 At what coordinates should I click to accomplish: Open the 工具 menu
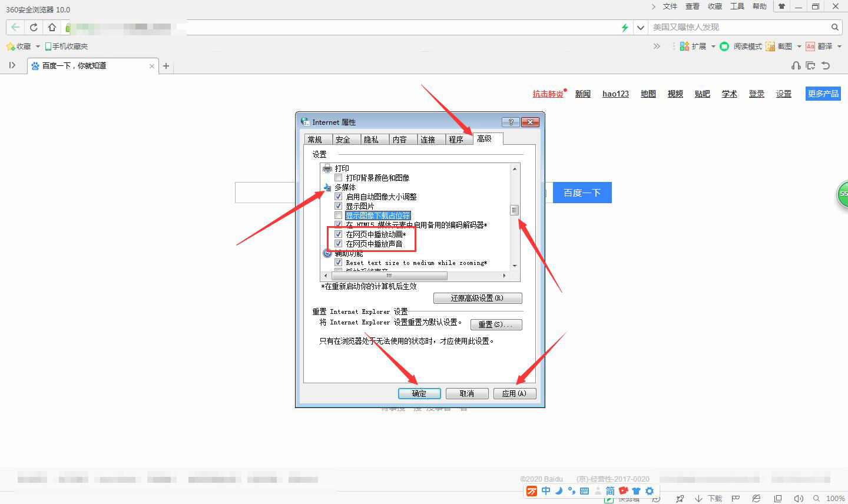click(x=737, y=6)
